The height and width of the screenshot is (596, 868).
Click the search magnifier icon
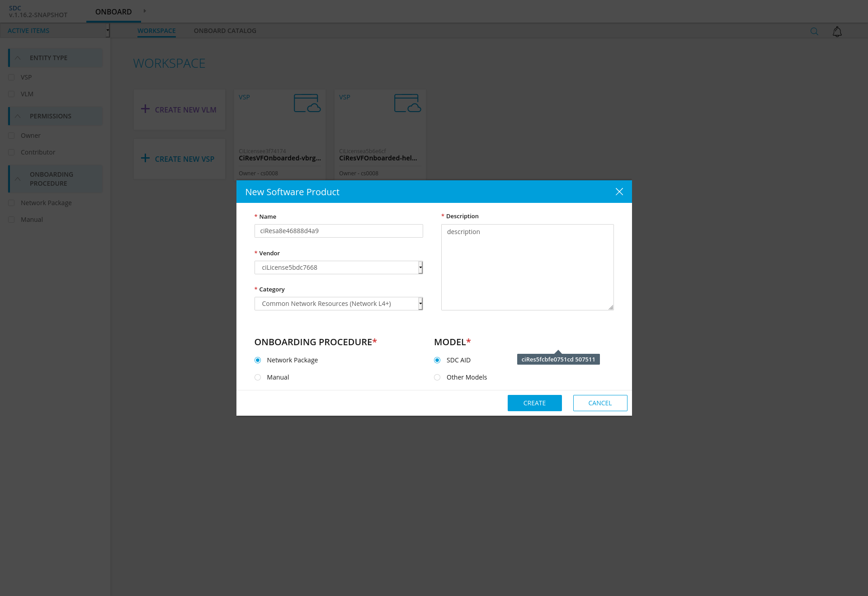tap(814, 31)
